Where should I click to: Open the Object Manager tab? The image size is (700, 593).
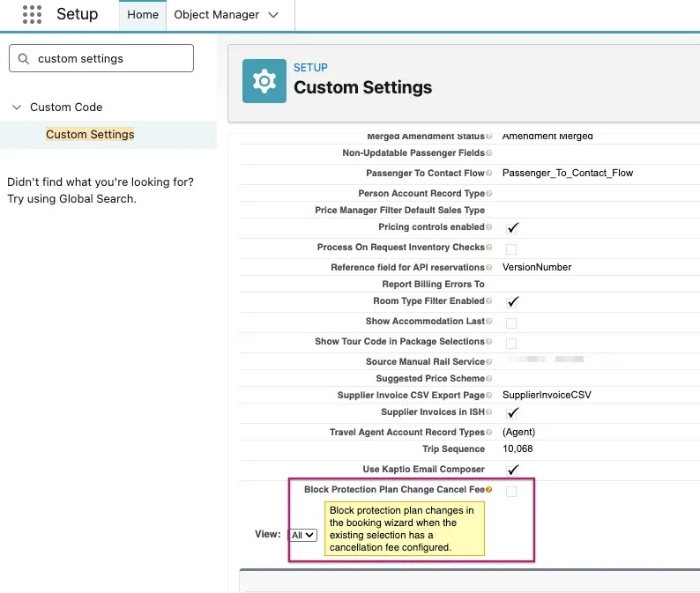click(216, 15)
